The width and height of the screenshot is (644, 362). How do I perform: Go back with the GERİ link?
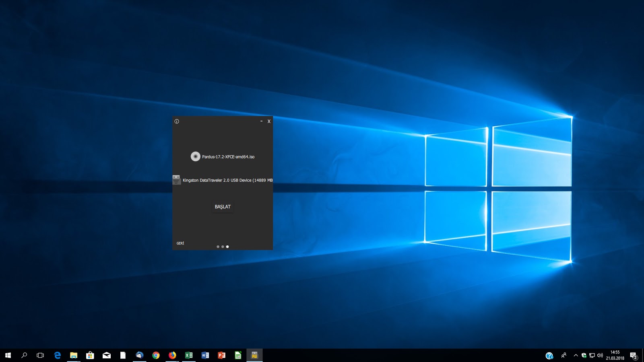click(x=180, y=243)
